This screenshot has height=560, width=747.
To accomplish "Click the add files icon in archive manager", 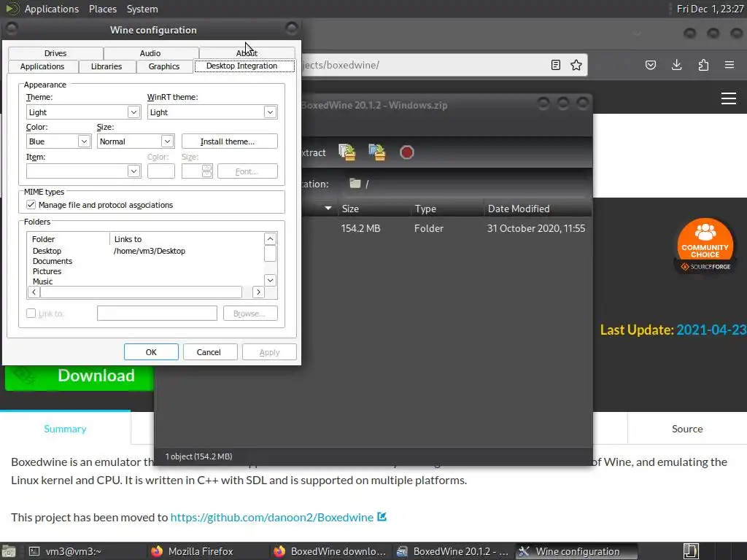I will click(347, 152).
